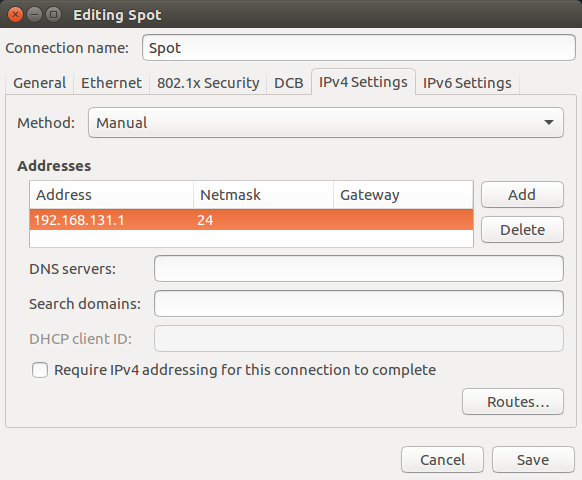Switch to the General tab
Screen dimensions: 582x480
(x=40, y=82)
